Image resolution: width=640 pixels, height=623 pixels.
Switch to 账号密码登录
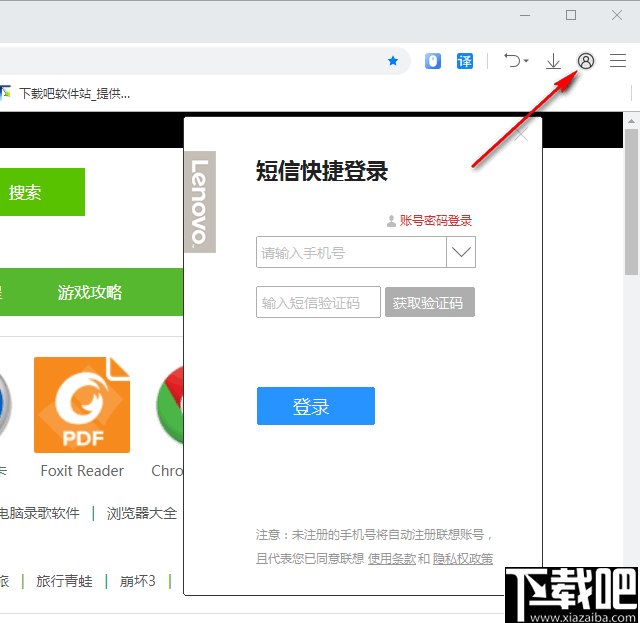pos(436,221)
